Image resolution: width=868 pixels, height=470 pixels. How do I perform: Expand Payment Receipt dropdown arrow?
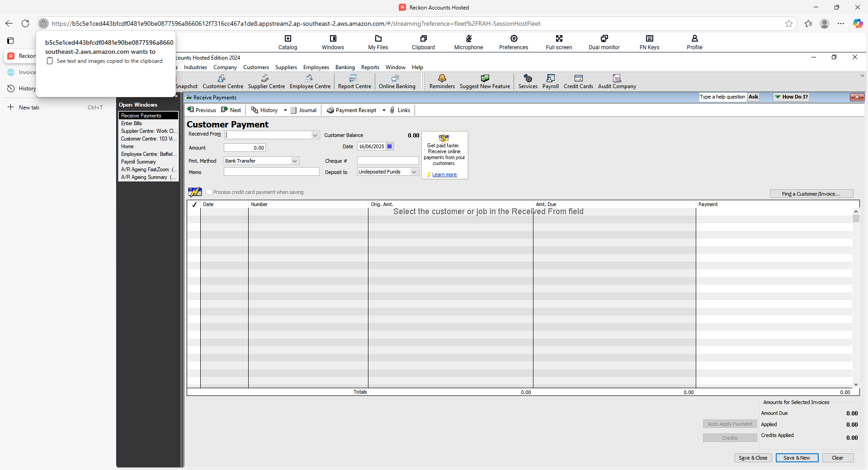click(x=384, y=110)
